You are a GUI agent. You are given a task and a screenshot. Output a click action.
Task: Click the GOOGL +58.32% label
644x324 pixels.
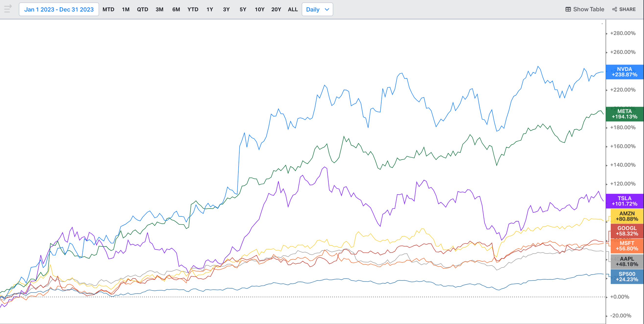pos(627,231)
